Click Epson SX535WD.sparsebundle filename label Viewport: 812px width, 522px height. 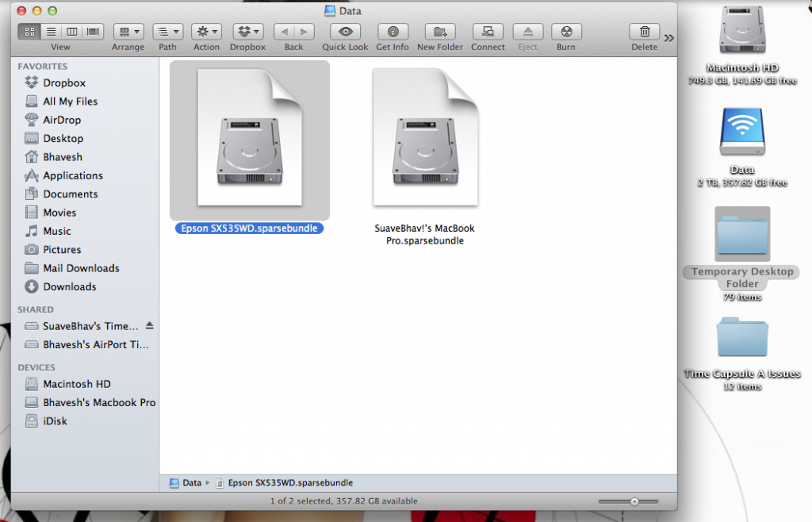click(x=249, y=228)
